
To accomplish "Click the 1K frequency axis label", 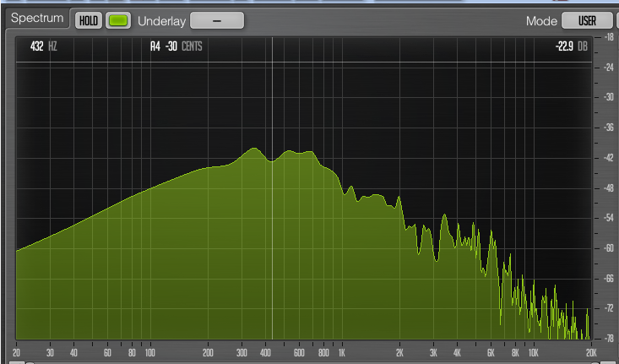I will click(x=342, y=352).
